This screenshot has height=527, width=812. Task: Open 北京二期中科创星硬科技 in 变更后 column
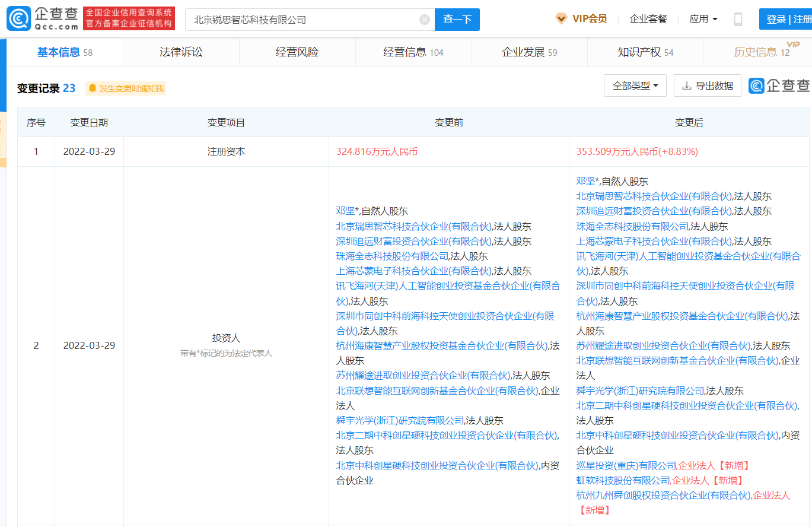point(687,405)
